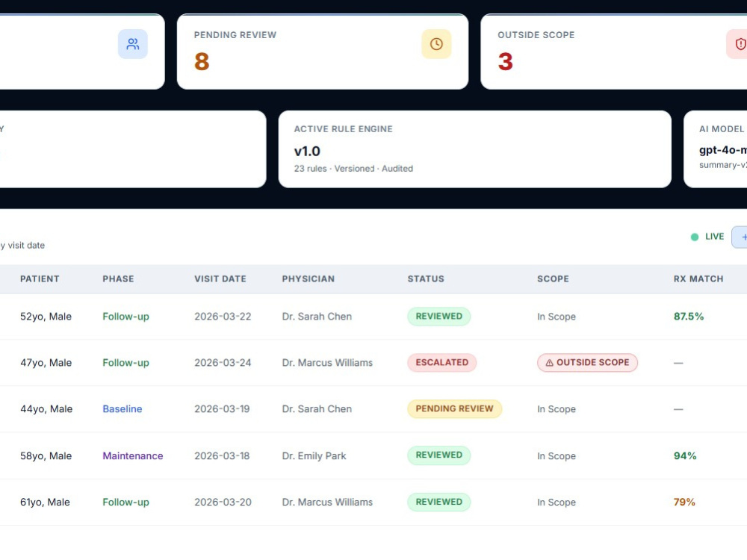Click the PHYSICIAN column header

pos(309,279)
